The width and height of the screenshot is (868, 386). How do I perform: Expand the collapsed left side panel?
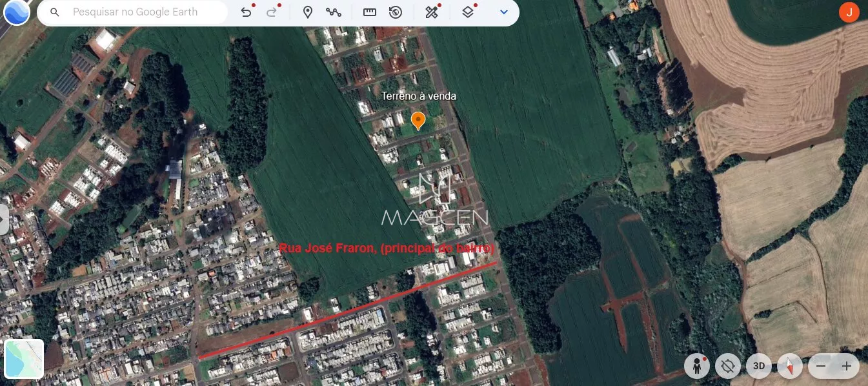pyautogui.click(x=4, y=219)
